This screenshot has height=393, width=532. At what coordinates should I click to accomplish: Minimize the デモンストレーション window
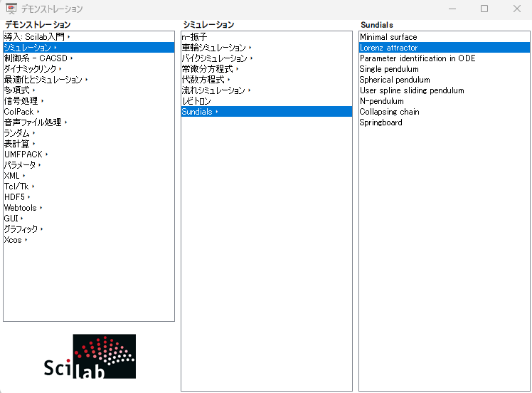pos(452,9)
